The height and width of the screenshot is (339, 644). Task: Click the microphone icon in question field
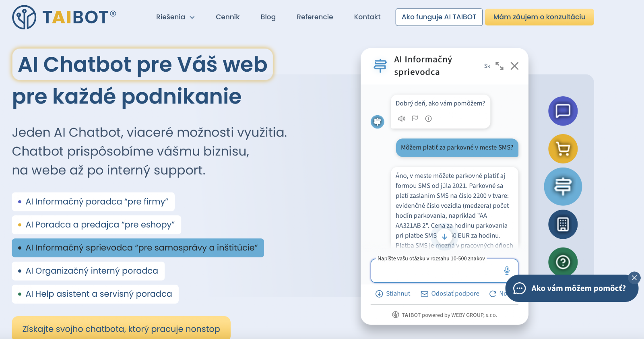coord(507,271)
